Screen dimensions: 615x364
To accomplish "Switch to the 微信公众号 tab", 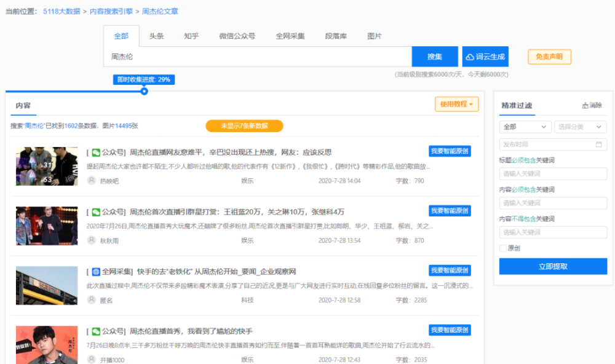I will coord(237,36).
